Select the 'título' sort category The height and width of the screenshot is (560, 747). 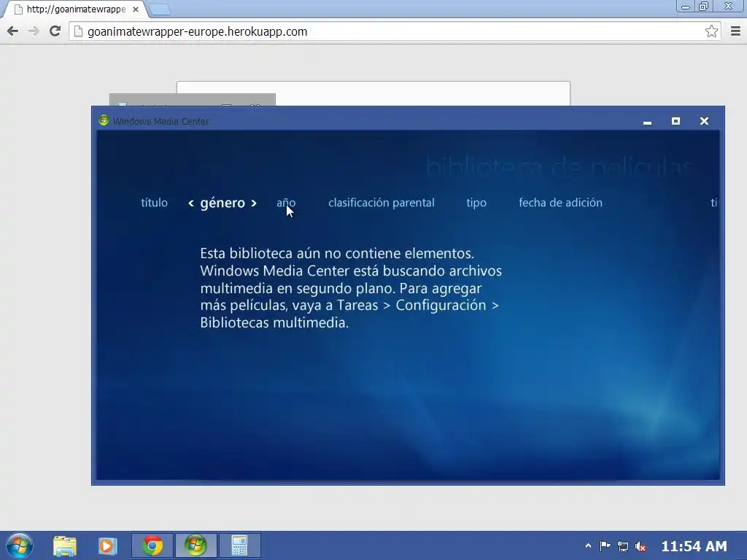tap(154, 203)
